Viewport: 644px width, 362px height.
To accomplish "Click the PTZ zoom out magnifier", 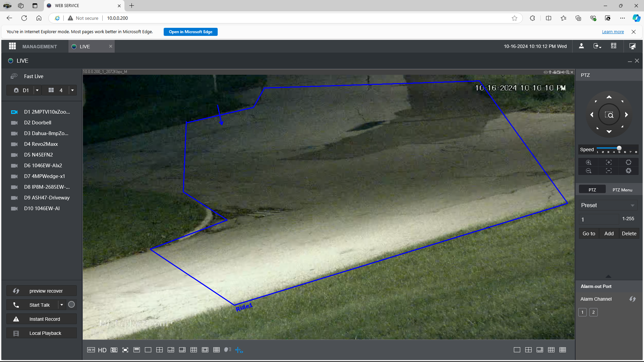I will click(589, 171).
